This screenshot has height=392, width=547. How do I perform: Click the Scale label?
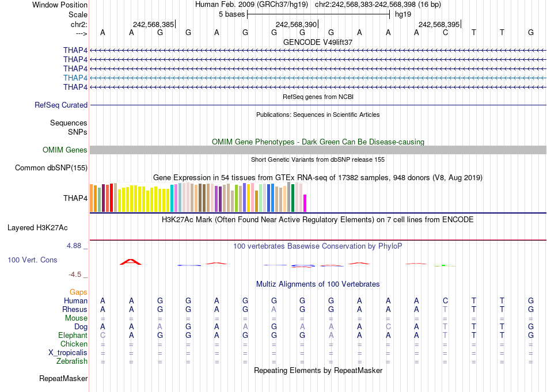click(x=78, y=14)
